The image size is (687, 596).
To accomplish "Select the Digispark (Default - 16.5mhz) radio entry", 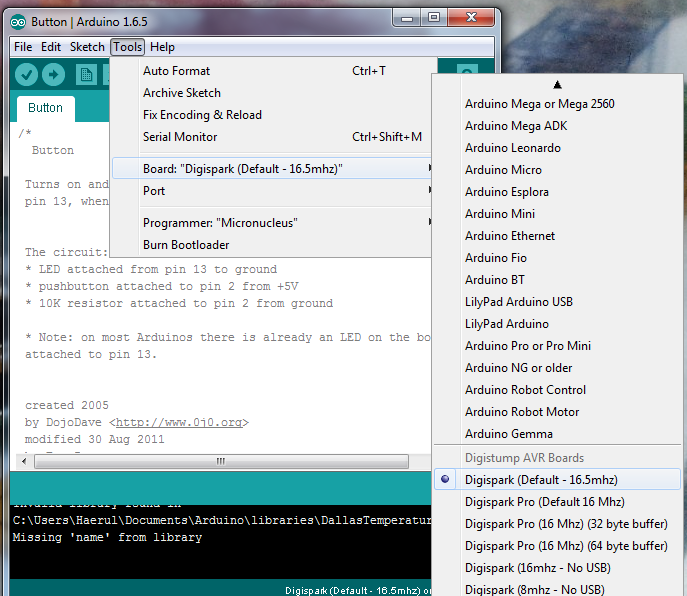I will (x=557, y=479).
